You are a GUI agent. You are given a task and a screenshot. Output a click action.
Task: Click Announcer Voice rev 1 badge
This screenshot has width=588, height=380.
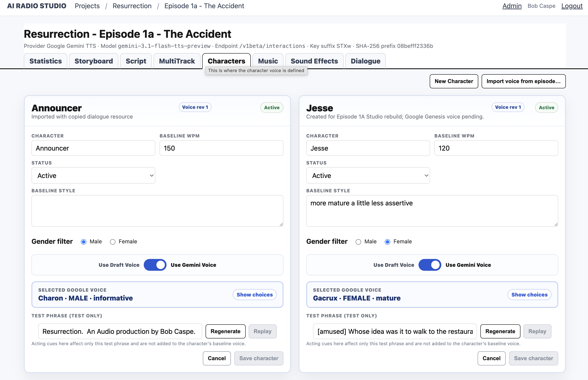pyautogui.click(x=195, y=107)
